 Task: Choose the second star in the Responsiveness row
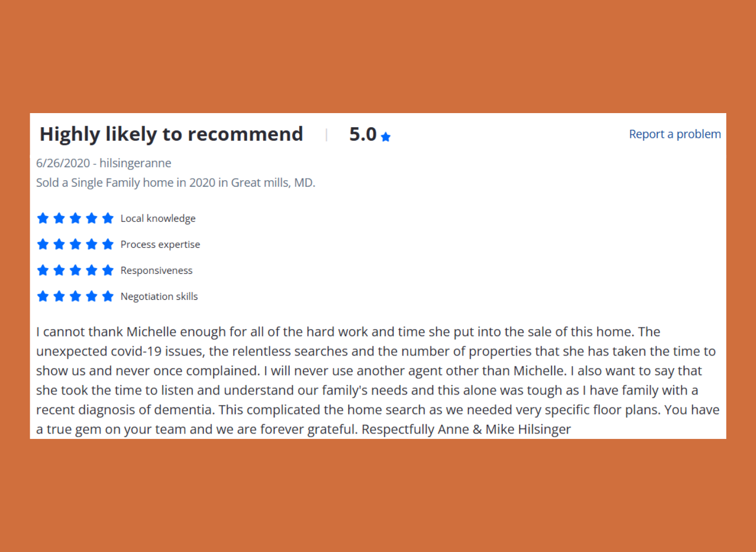pos(59,270)
